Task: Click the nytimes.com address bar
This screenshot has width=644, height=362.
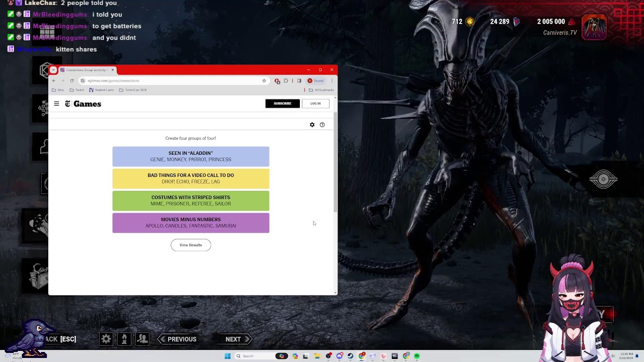Action: [174, 80]
